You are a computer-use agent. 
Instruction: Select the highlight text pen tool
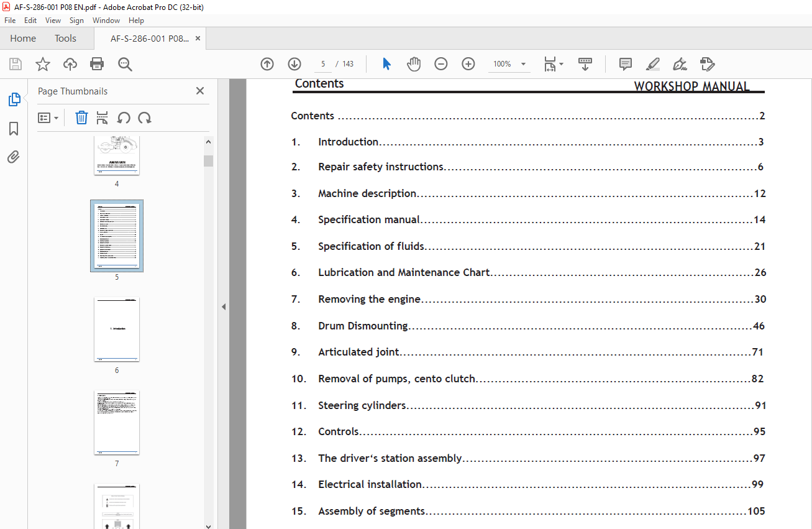tap(653, 64)
